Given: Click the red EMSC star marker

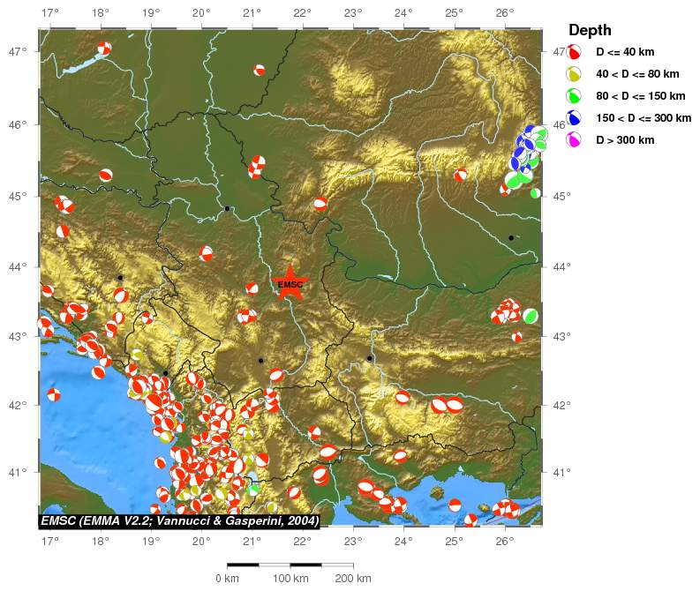Looking at the screenshot, I should [x=290, y=284].
